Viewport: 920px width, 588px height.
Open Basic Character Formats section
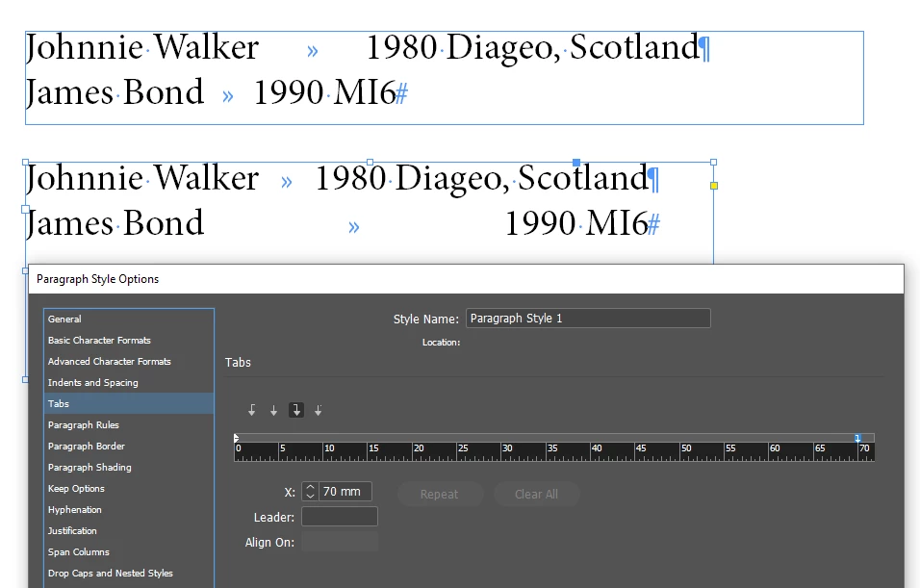[129, 341]
